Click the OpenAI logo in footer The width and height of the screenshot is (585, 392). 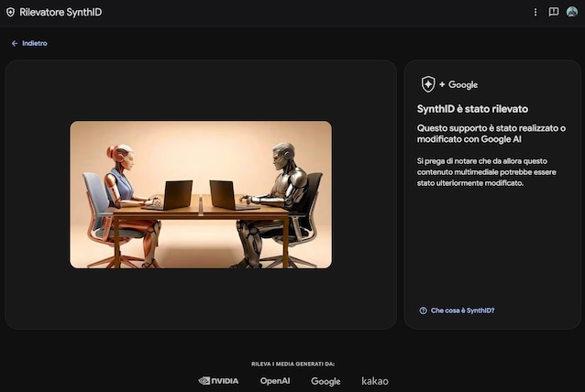point(275,381)
